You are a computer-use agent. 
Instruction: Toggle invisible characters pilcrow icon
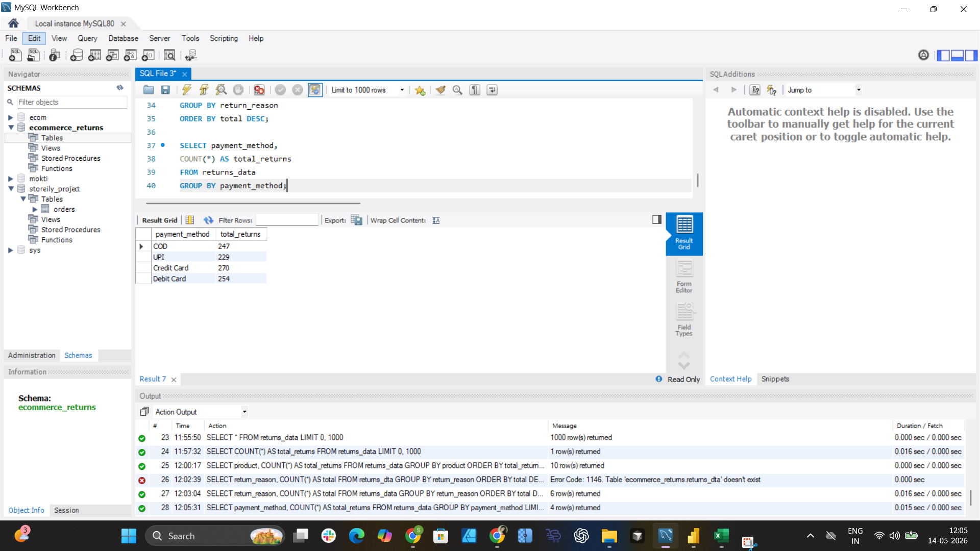[475, 90]
